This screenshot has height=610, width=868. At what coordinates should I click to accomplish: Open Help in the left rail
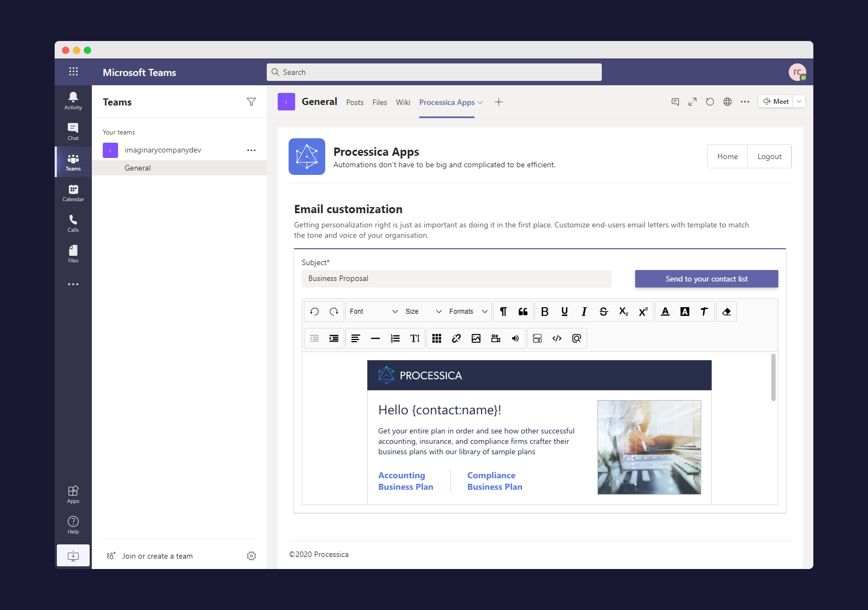73,525
